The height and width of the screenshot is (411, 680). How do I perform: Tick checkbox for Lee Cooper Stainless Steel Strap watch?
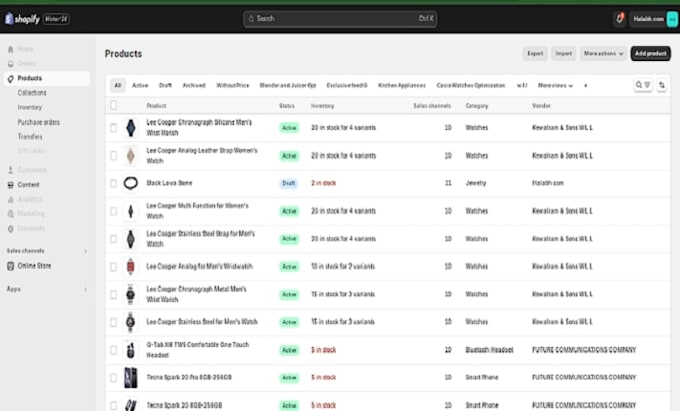(114, 239)
